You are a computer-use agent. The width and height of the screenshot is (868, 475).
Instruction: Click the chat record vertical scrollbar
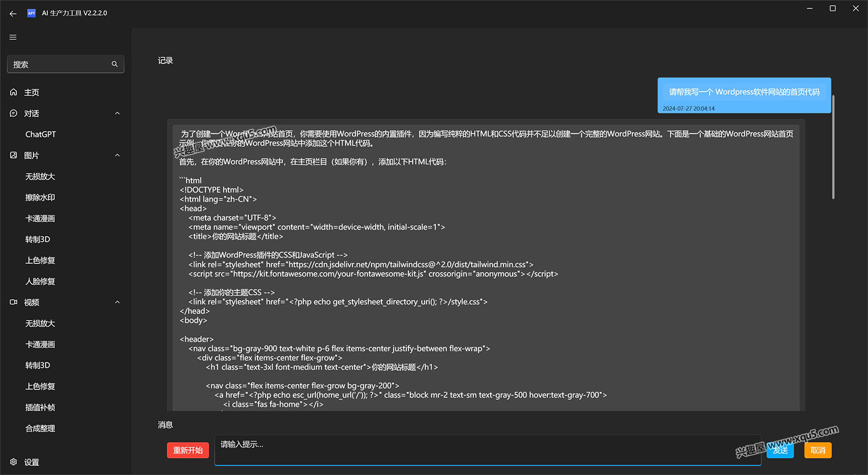point(833,147)
